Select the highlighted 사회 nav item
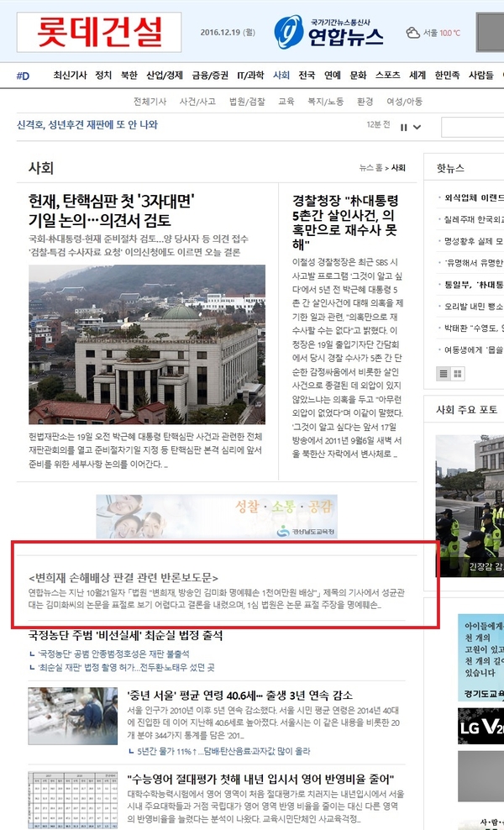Image resolution: width=504 pixels, height=830 pixels. point(281,75)
